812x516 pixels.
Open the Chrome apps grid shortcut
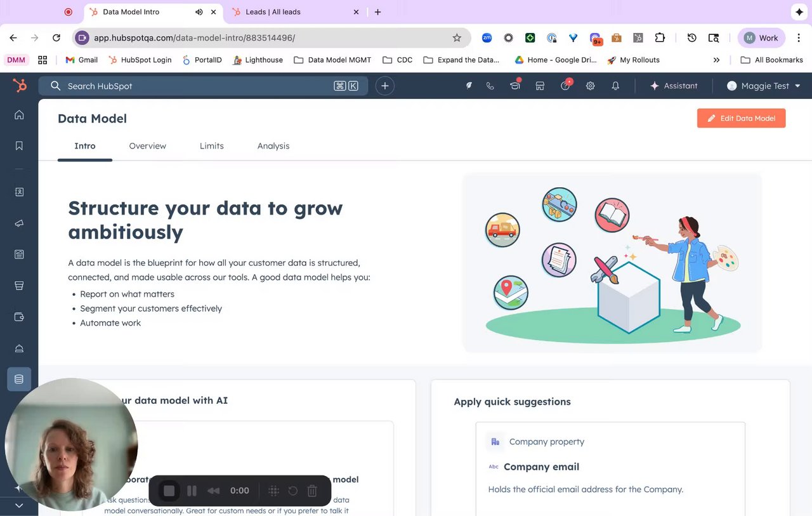pyautogui.click(x=43, y=60)
